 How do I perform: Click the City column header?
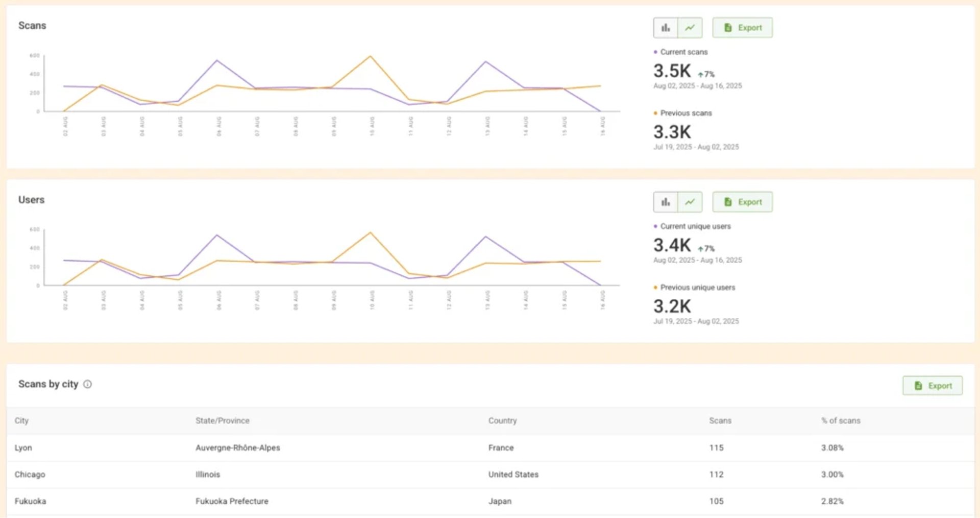point(21,420)
